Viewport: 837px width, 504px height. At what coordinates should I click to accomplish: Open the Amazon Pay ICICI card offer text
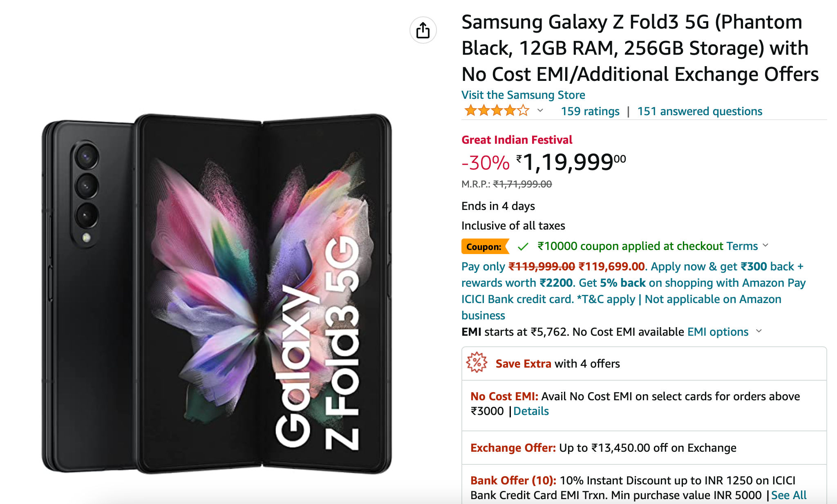(633, 291)
